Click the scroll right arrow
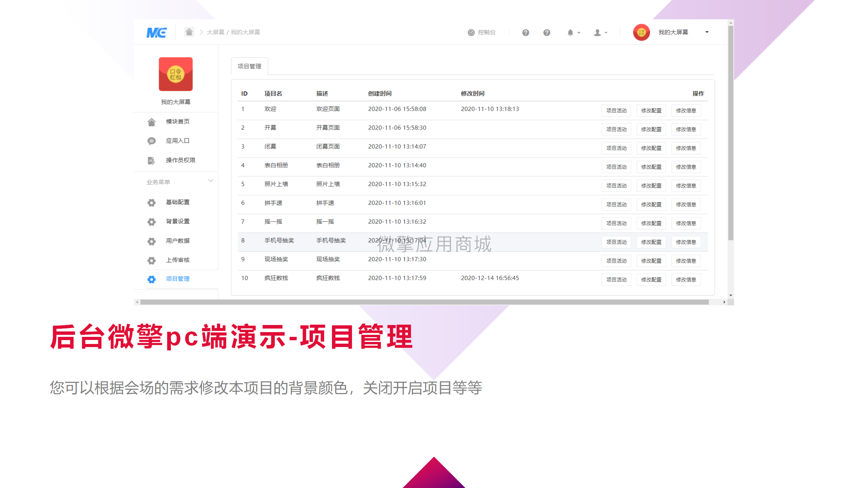Screen dimensions: 868x488 724,302
